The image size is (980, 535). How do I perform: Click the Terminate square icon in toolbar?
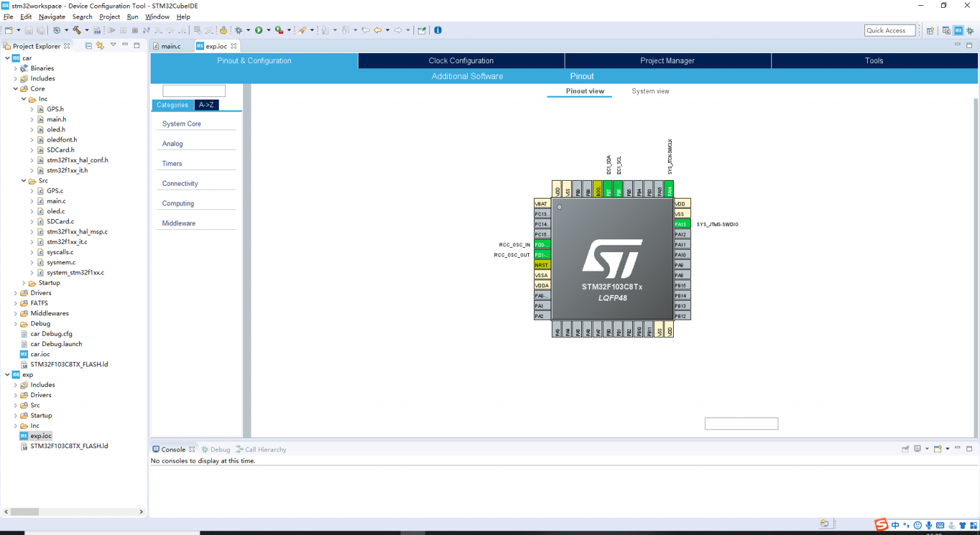(135, 30)
